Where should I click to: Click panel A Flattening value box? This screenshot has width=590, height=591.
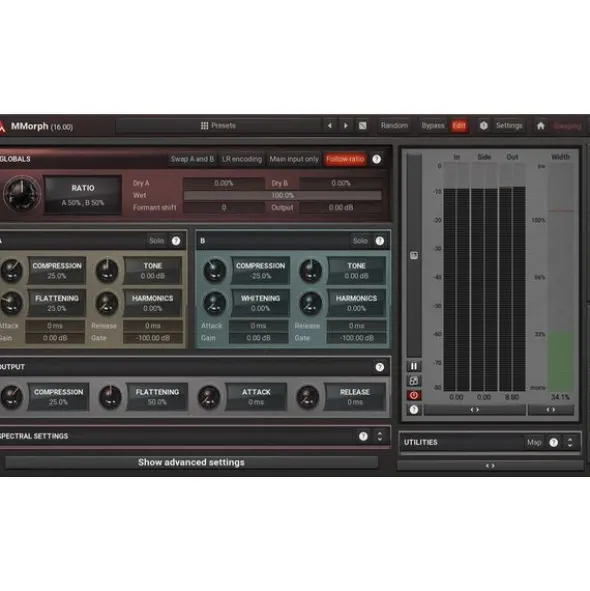point(57,303)
